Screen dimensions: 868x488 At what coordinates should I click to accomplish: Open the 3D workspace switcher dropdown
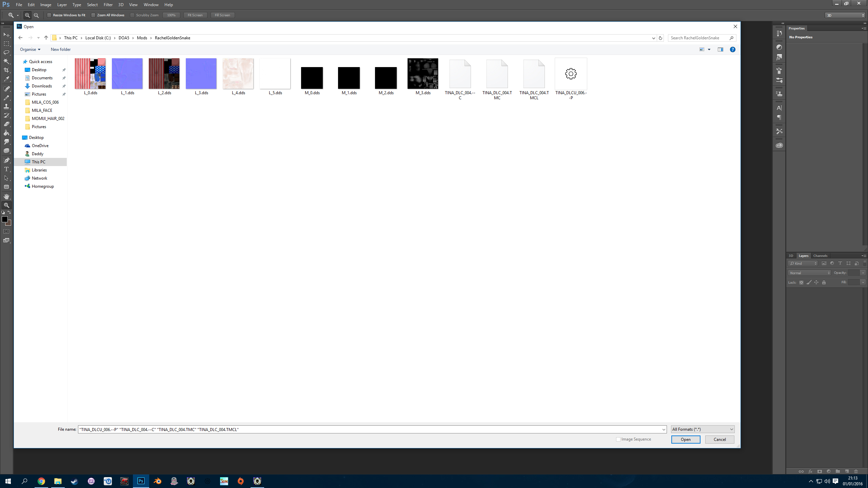click(845, 15)
